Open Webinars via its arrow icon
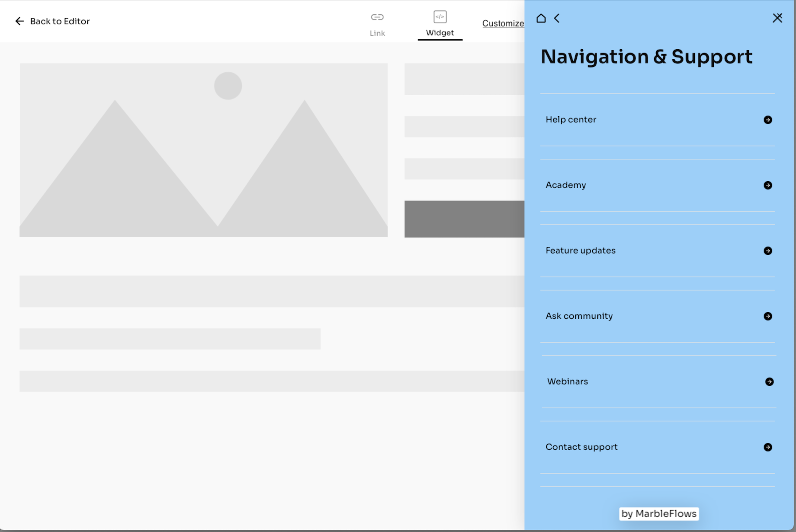 [x=770, y=381]
